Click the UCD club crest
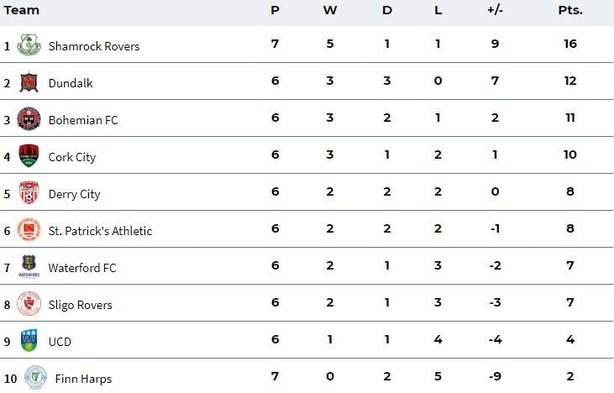 (x=29, y=340)
